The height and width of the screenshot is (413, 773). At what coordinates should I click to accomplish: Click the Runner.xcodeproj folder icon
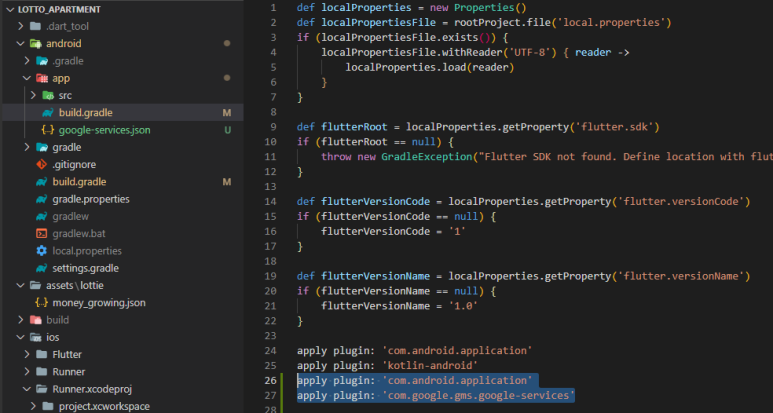click(x=42, y=389)
